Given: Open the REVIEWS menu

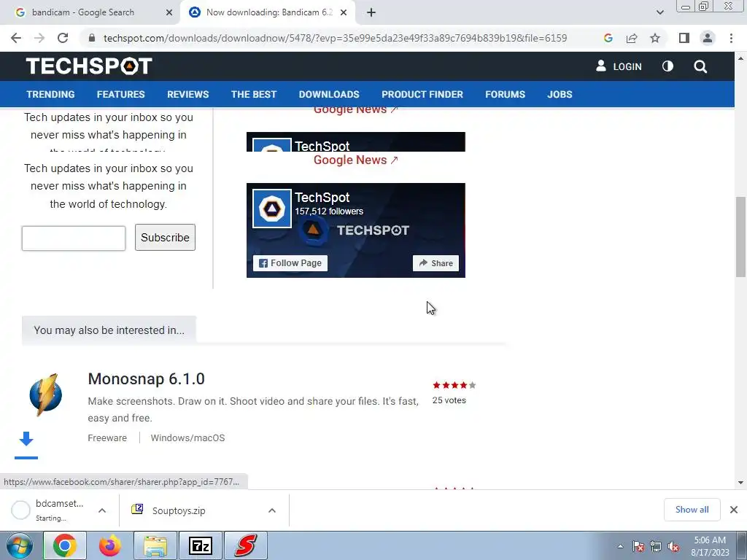Looking at the screenshot, I should pyautogui.click(x=187, y=94).
